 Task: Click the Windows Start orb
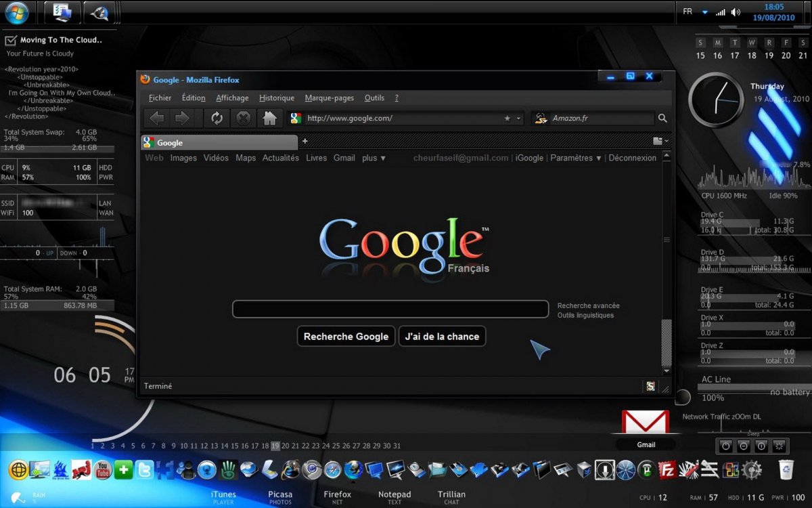[17, 12]
